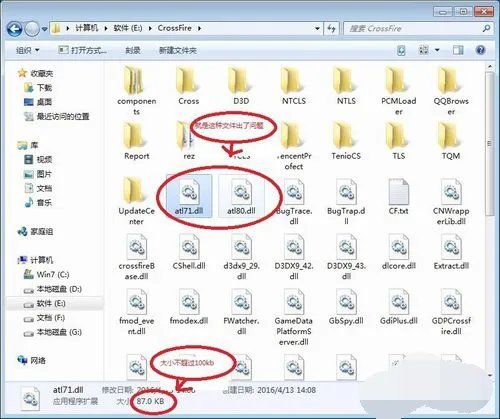Select the fmod_event.dll file

tap(137, 312)
